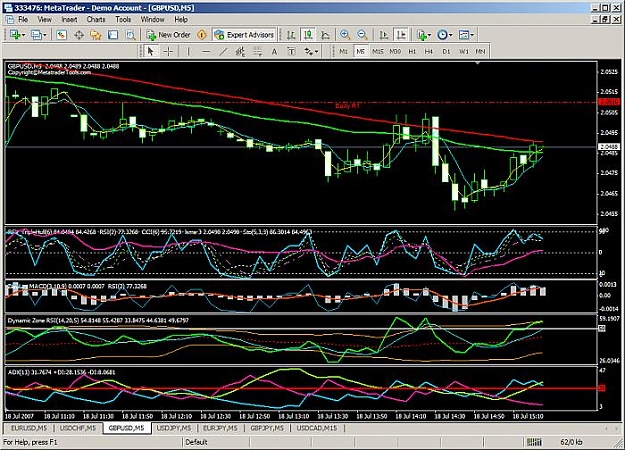Open the Window menu

[152, 19]
